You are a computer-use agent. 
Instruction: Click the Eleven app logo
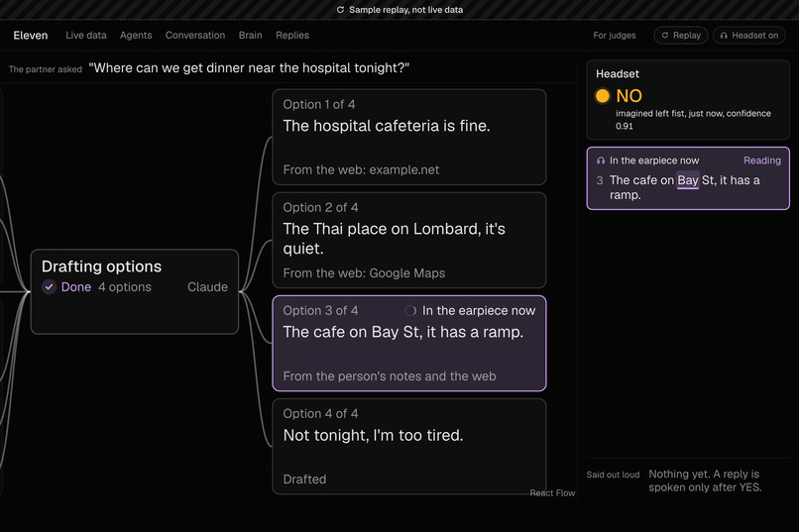[x=31, y=35]
